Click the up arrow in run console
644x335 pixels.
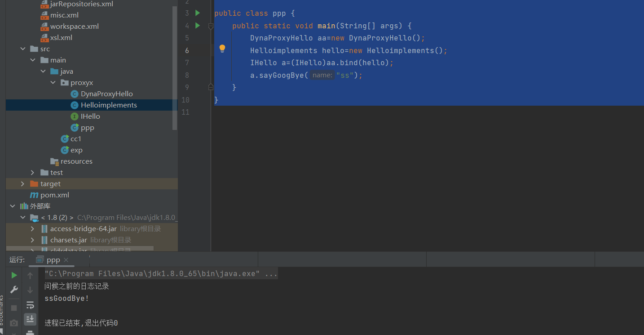point(30,276)
